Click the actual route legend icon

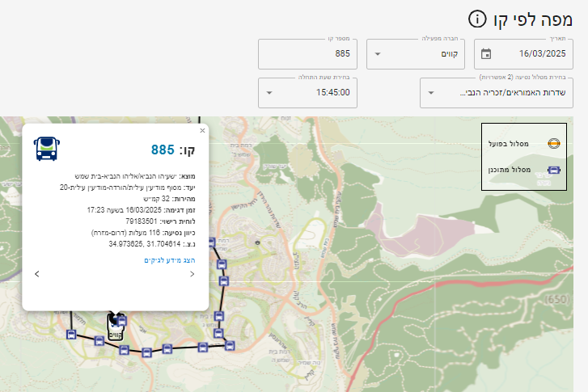(x=553, y=144)
